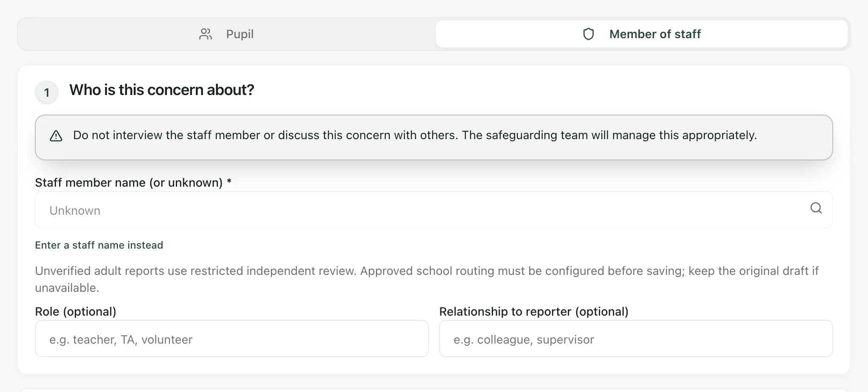This screenshot has width=868, height=392.
Task: Click the Unverified adult reports helper text
Action: (427, 279)
